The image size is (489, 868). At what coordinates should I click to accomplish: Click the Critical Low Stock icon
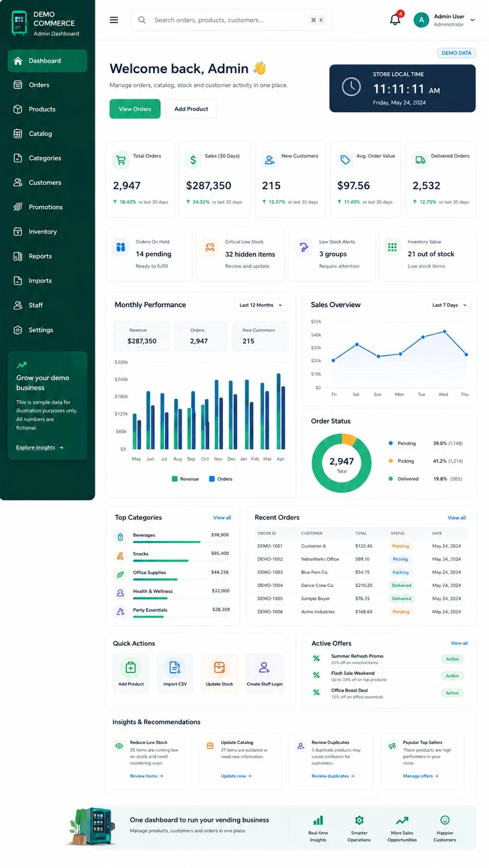click(210, 247)
